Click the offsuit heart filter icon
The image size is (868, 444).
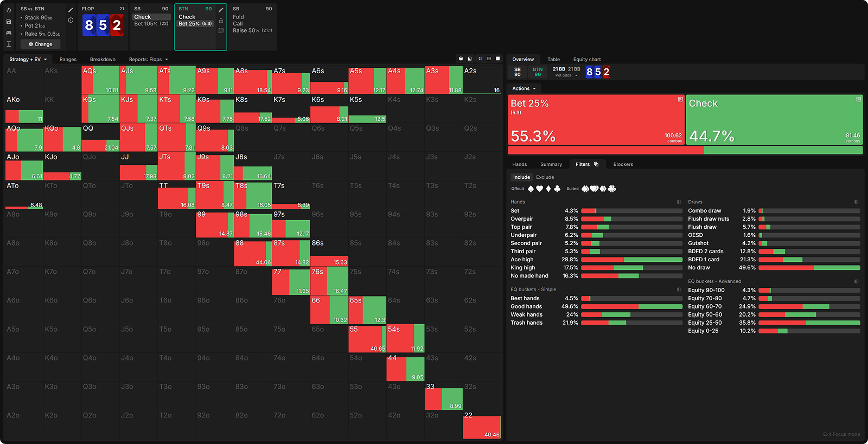539,189
